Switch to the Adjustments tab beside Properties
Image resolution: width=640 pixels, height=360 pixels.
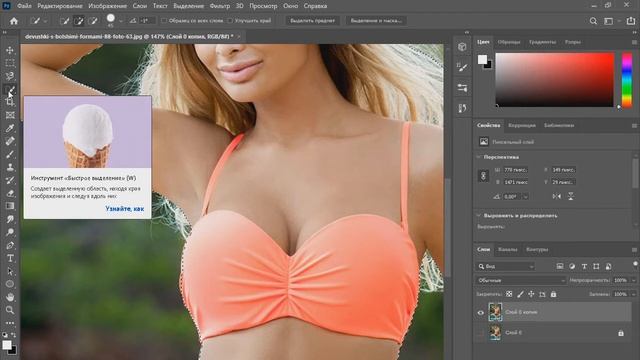[x=522, y=126]
